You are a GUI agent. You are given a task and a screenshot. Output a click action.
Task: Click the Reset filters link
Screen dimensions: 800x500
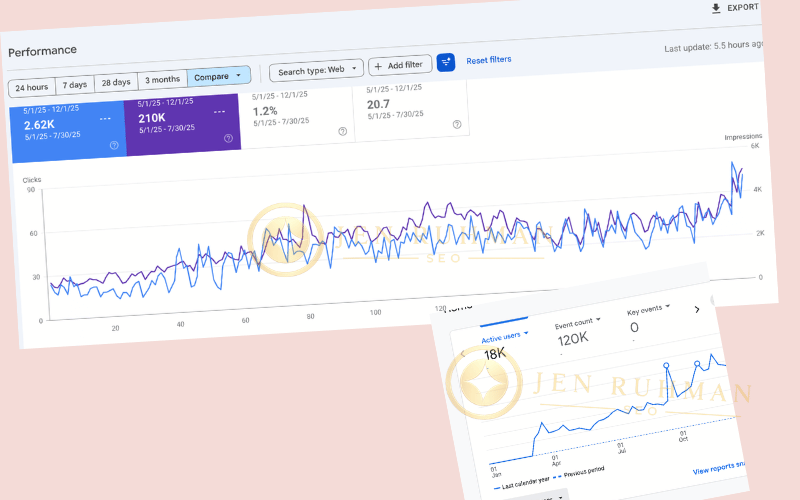pyautogui.click(x=489, y=60)
